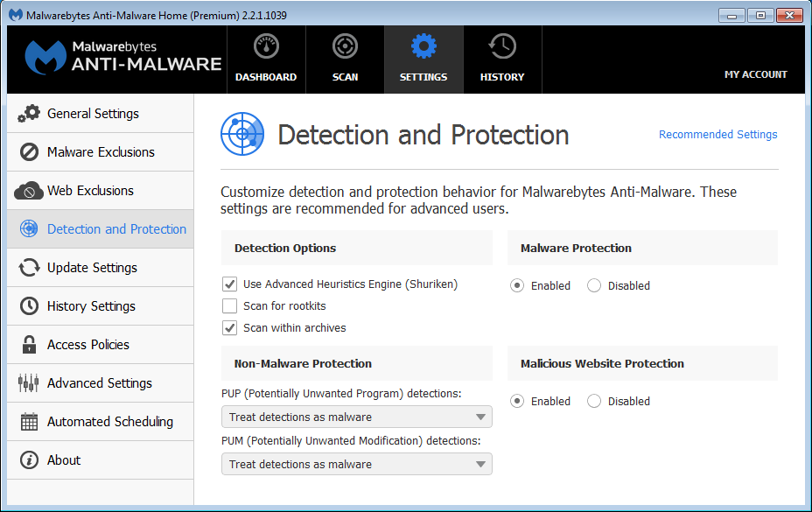The width and height of the screenshot is (812, 512).
Task: Select Disabled under Malware Protection
Action: [594, 285]
